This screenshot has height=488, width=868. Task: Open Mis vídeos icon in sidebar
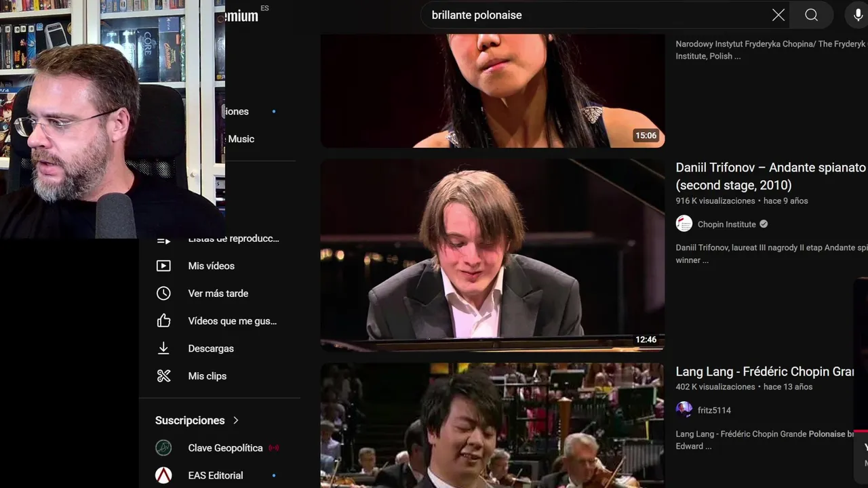coord(163,266)
